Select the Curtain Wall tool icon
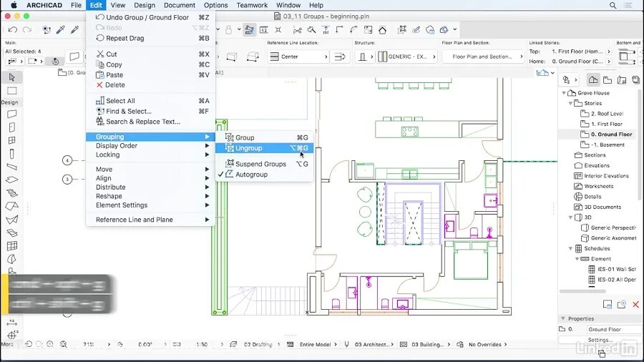The height and width of the screenshot is (362, 644). click(x=12, y=246)
